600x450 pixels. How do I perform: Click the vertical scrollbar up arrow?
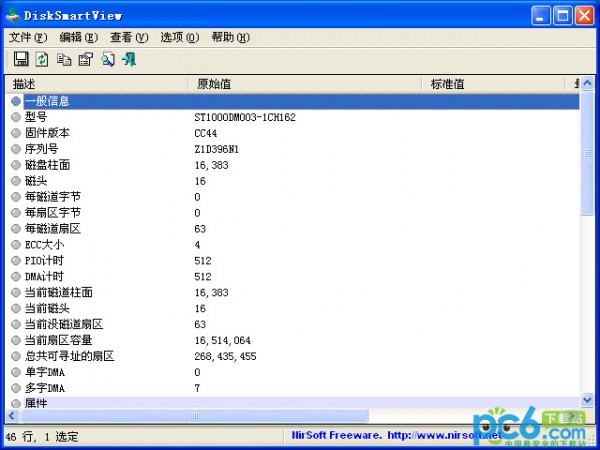[x=587, y=83]
